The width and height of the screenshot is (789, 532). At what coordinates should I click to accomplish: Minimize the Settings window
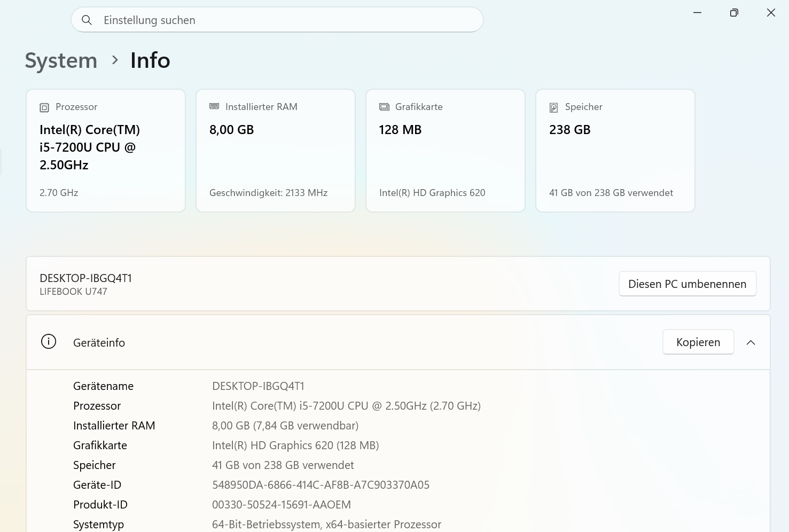pyautogui.click(x=697, y=12)
